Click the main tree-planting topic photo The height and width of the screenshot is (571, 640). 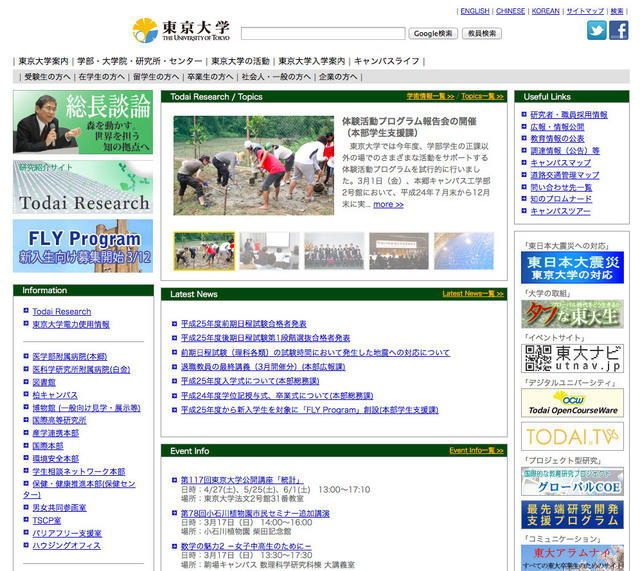click(x=253, y=165)
